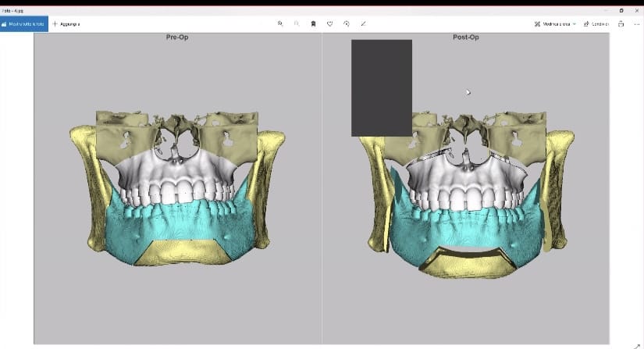Viewport: 644px width, 349px height.
Task: Click the 'Pre-Op' heading label
Action: [177, 37]
